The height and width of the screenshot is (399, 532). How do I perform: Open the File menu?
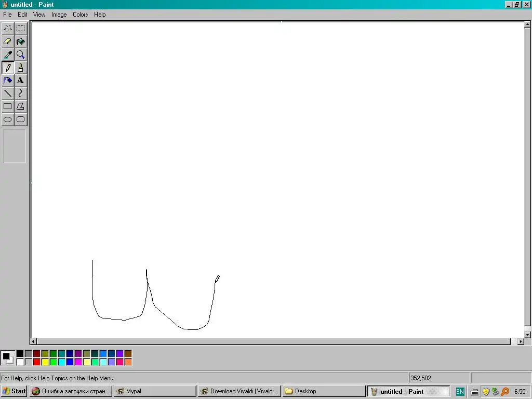[x=7, y=15]
